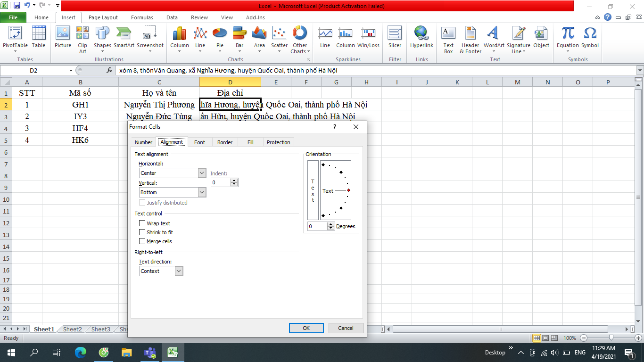Insert a Line sparkline

coord(325,38)
